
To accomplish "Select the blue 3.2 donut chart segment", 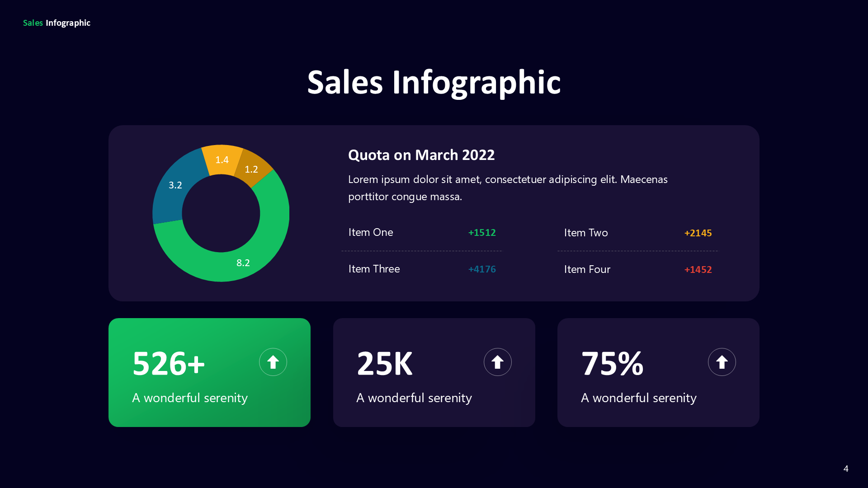I will [176, 185].
